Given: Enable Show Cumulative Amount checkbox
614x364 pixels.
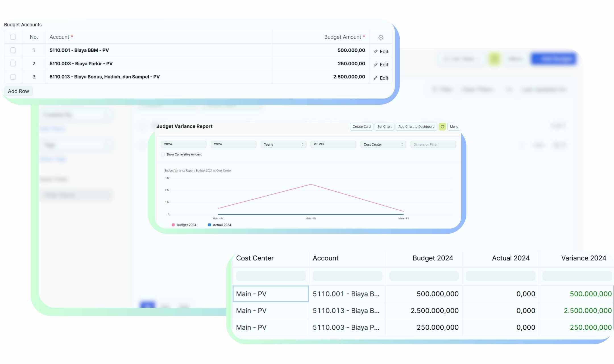Looking at the screenshot, I should click(x=163, y=154).
